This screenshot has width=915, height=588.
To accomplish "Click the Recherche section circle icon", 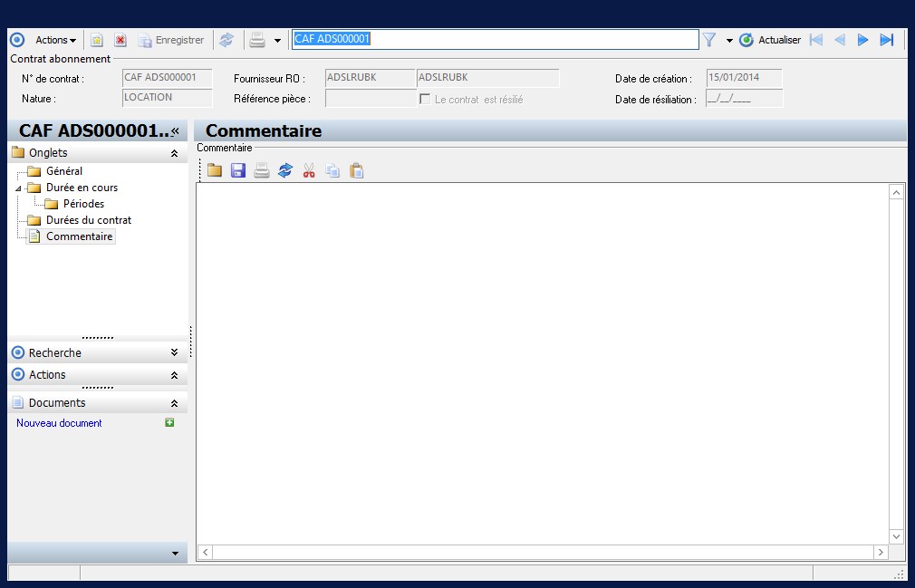I will (18, 352).
